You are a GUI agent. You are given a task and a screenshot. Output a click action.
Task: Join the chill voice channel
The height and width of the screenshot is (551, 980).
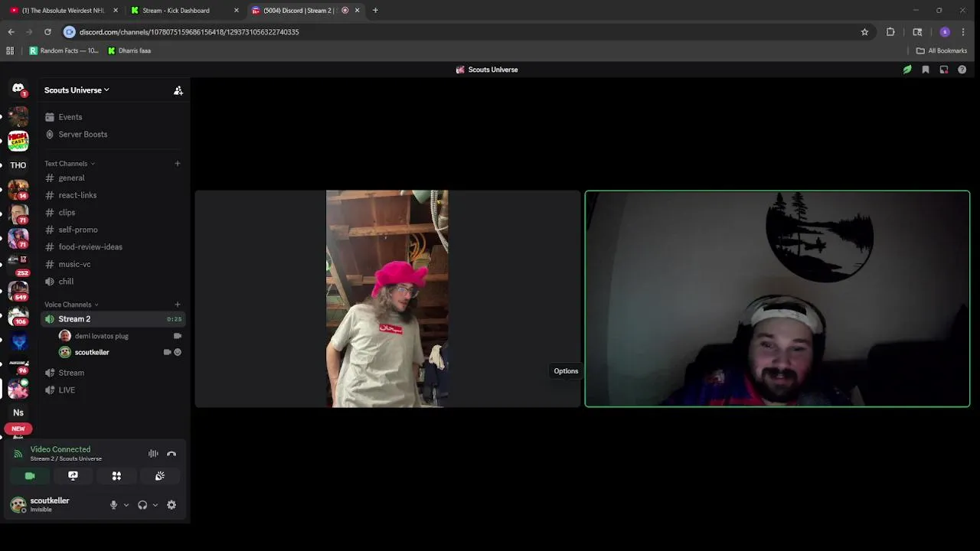coord(115,282)
